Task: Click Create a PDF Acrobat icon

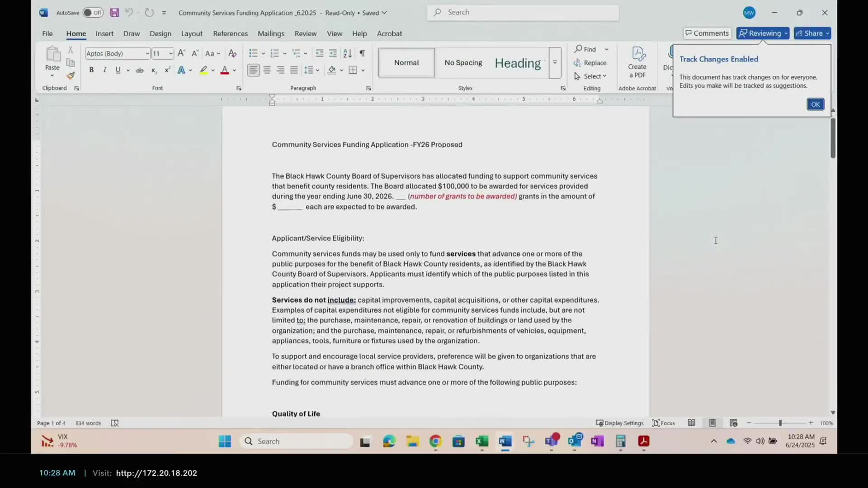Action: point(637,62)
